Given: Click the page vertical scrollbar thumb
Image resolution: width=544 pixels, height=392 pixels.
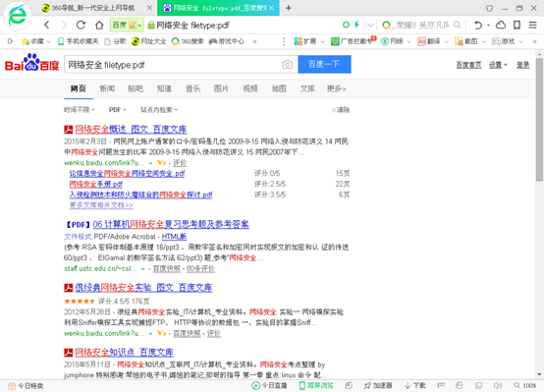Looking at the screenshot, I should click(539, 119).
